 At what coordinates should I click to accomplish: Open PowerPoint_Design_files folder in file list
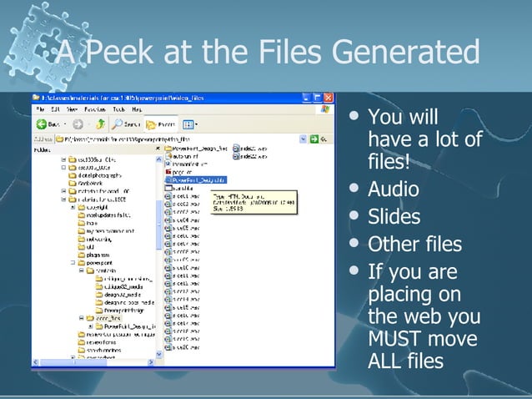pyautogui.click(x=196, y=149)
